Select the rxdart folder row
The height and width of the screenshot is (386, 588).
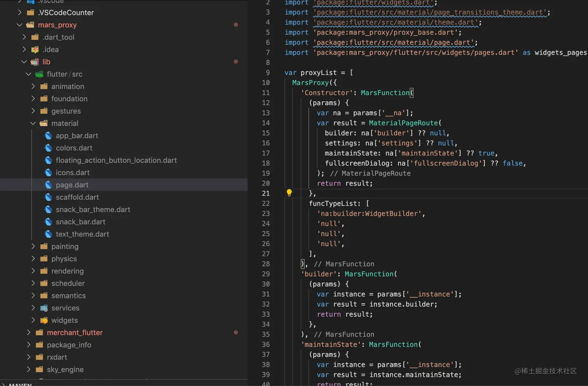point(124,357)
